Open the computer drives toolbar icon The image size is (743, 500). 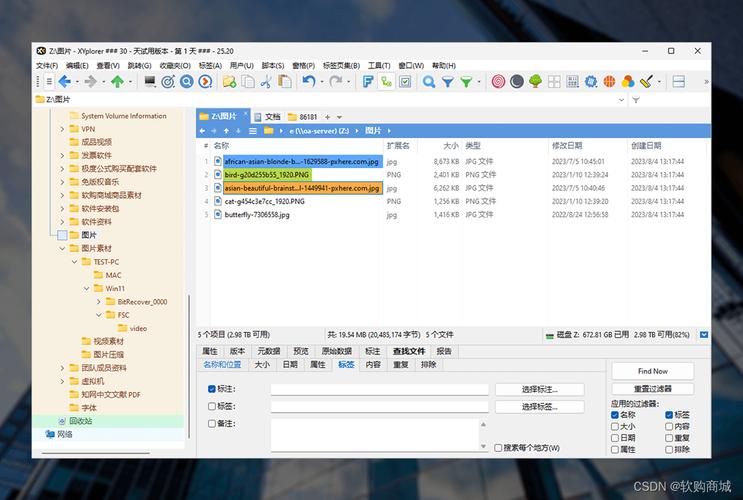pos(150,82)
